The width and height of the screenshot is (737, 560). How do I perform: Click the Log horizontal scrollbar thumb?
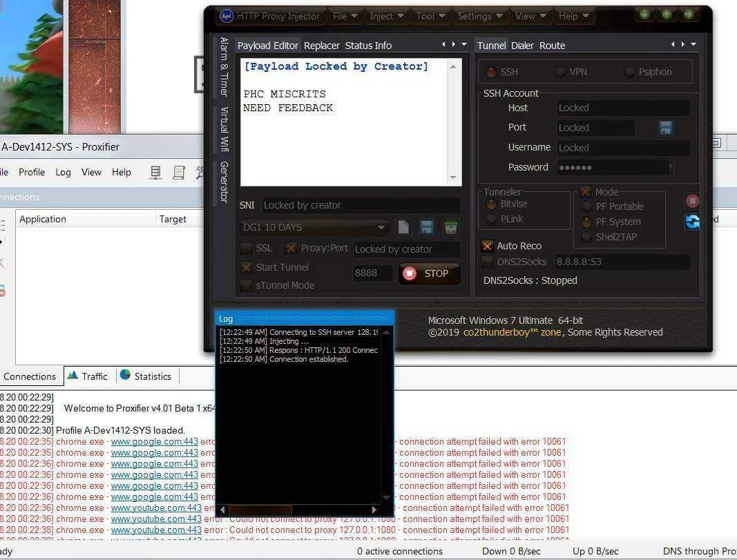pyautogui.click(x=260, y=510)
